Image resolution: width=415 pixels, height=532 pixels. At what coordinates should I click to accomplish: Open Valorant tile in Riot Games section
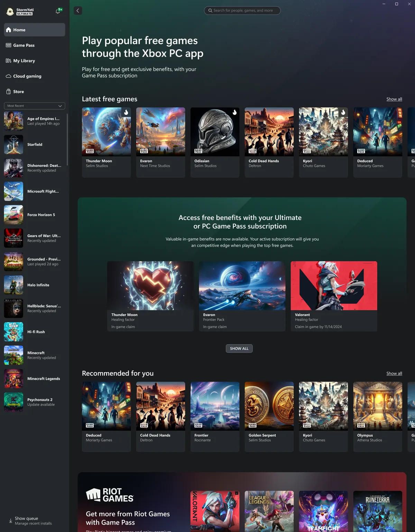pos(215,511)
